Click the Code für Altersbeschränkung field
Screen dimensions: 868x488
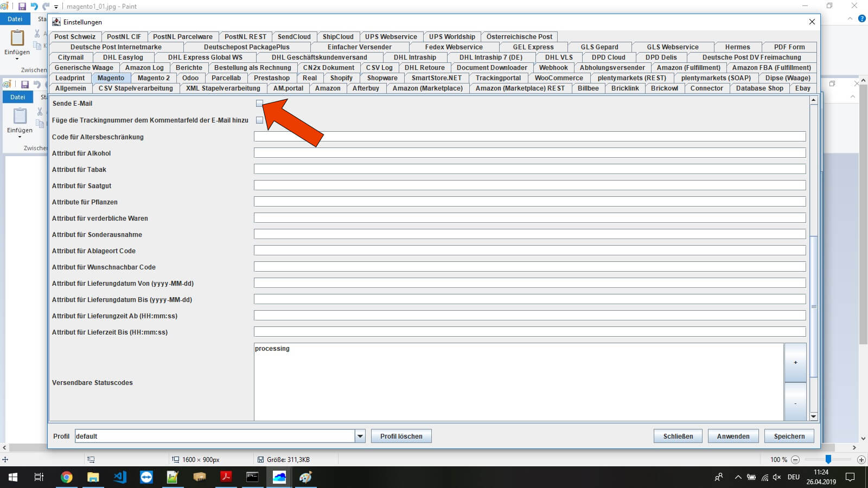[530, 137]
